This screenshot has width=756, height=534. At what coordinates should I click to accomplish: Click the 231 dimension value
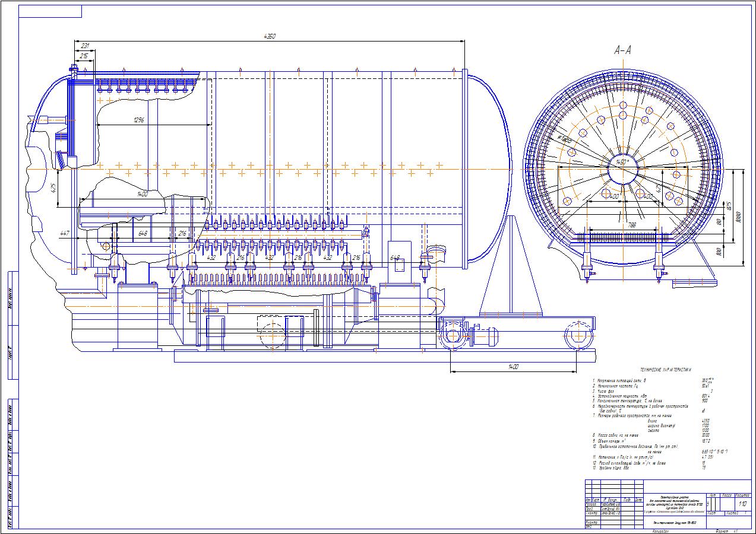tap(85, 46)
